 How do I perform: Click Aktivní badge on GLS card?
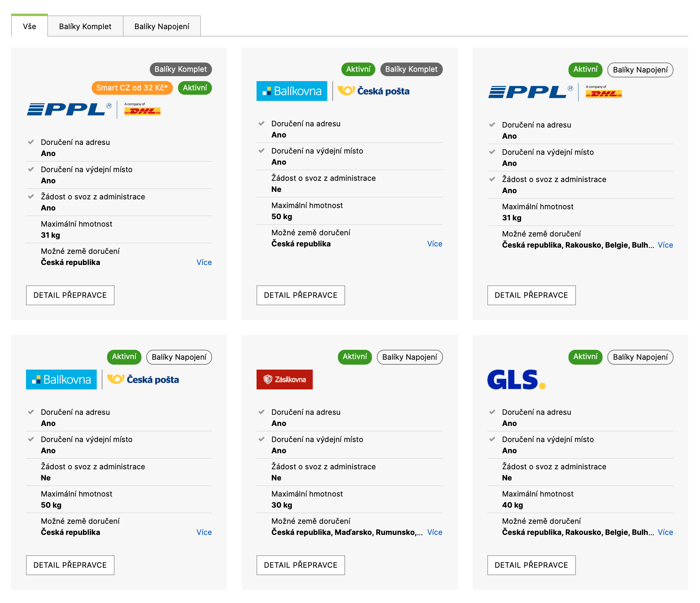585,357
